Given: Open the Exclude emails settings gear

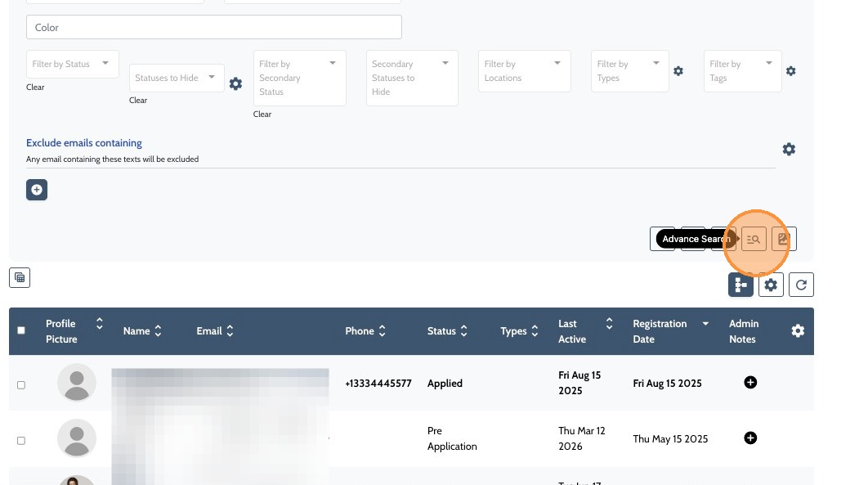Looking at the screenshot, I should (x=789, y=149).
